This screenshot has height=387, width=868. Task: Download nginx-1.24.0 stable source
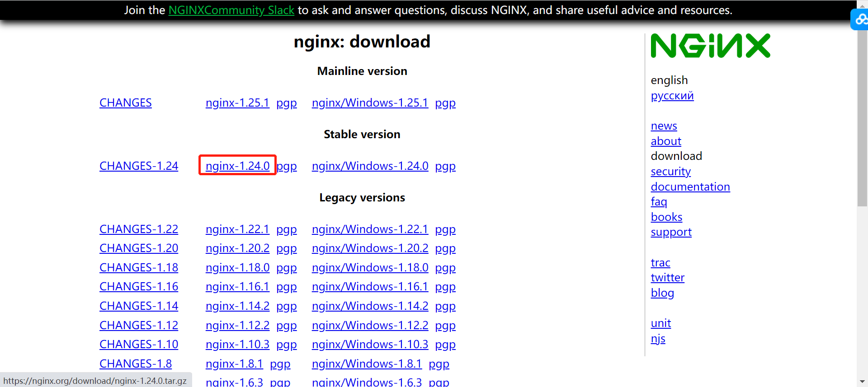point(237,166)
